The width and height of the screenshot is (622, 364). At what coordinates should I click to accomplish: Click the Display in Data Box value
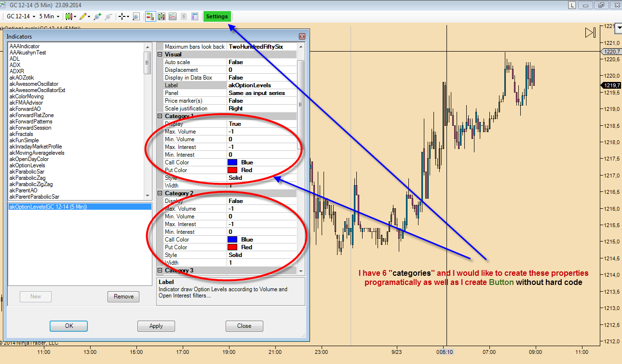262,78
